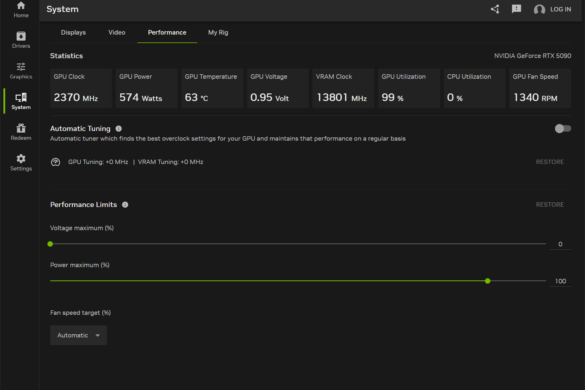Screen dimensions: 585x390
Task: Select the System sidebar icon
Action: coord(21,97)
